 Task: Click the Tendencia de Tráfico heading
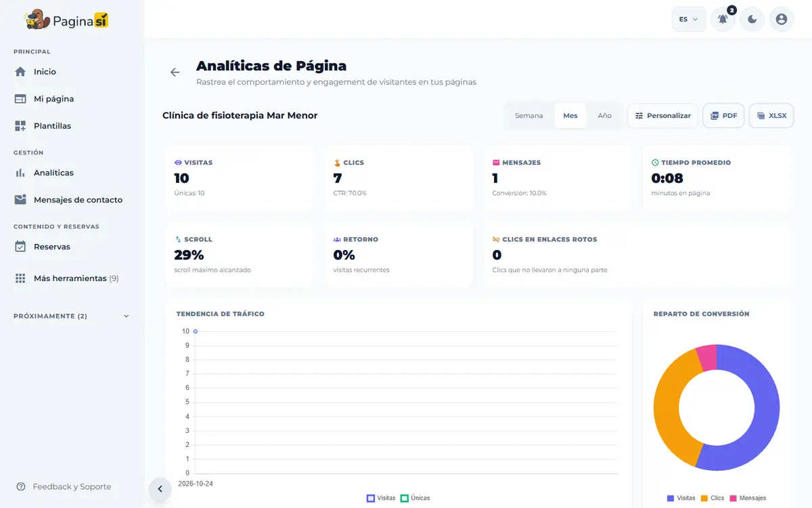(x=221, y=314)
